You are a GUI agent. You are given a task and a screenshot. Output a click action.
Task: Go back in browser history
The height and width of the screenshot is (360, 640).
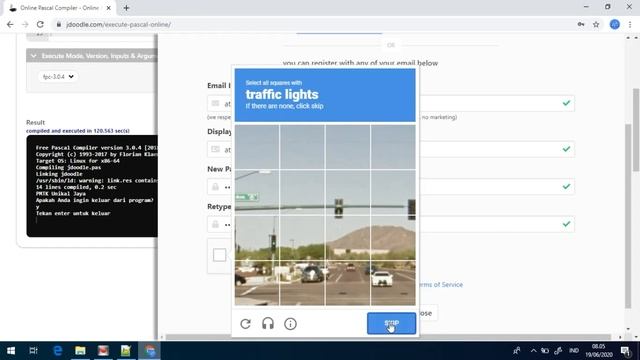coord(10,24)
